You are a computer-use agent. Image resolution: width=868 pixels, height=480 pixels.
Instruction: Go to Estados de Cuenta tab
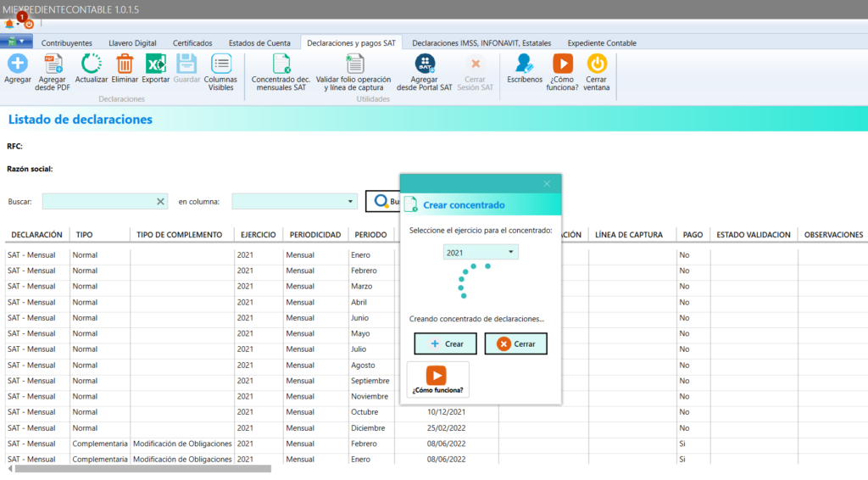tap(259, 43)
